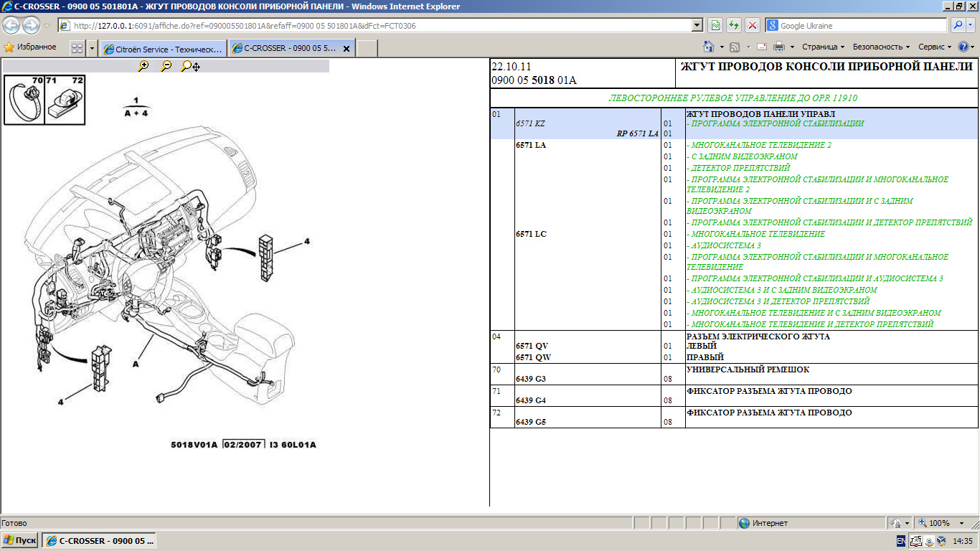The image size is (980, 551).
Task: Go to the Home page icon
Action: (x=709, y=47)
